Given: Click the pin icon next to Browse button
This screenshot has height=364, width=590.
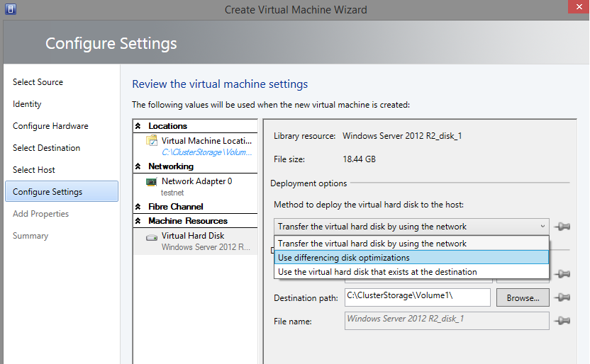Looking at the screenshot, I should click(564, 298).
